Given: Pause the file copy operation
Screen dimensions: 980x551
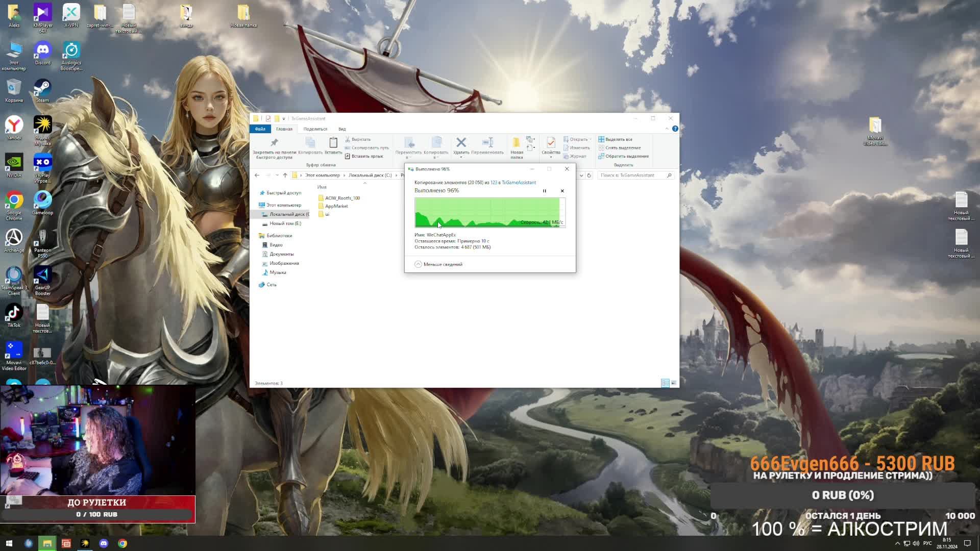Looking at the screenshot, I should (x=544, y=191).
